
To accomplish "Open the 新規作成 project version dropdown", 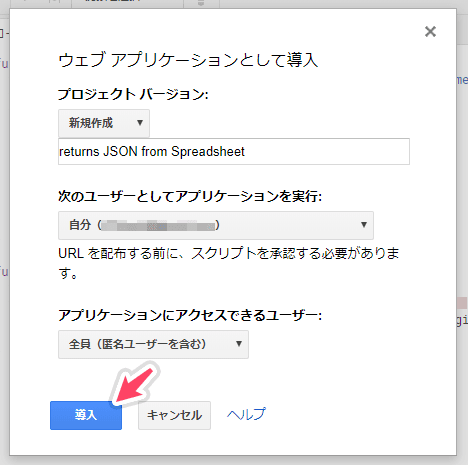I will pyautogui.click(x=104, y=123).
